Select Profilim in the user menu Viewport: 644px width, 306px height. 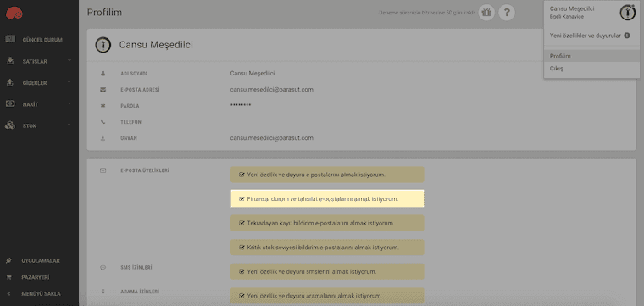[591, 56]
